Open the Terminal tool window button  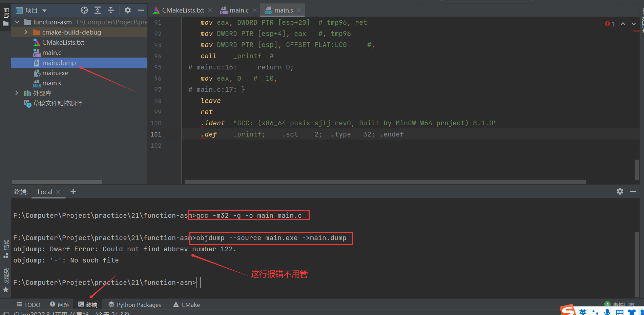[x=88, y=304]
